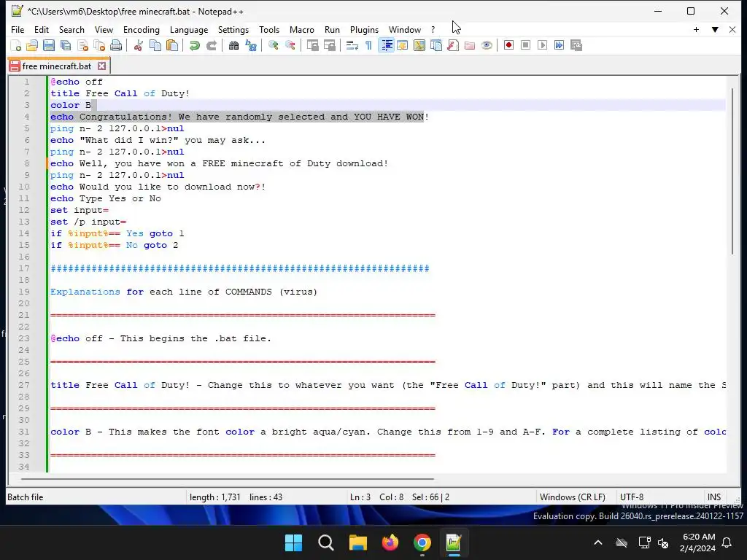Screen dimensions: 747x560
Task: Click the Open file toolbar icon
Action: (x=32, y=45)
